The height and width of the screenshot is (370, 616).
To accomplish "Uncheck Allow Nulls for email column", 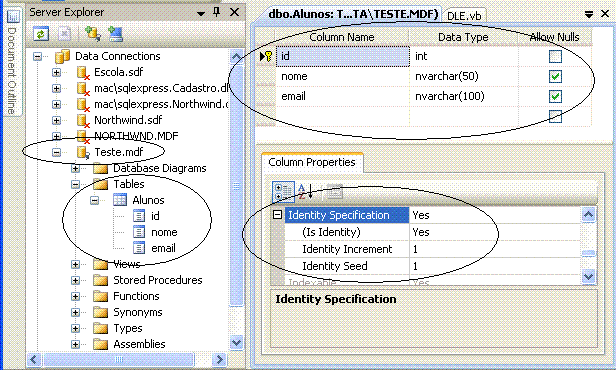I will pyautogui.click(x=555, y=96).
